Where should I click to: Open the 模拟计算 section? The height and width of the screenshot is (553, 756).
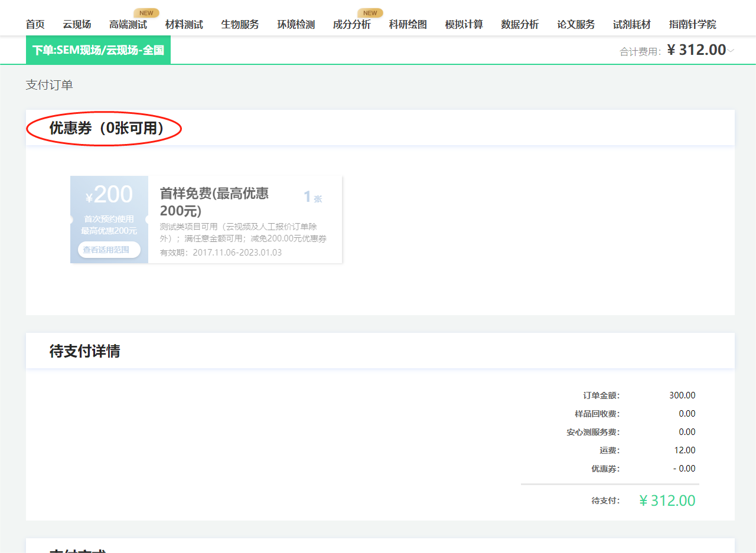tap(464, 24)
